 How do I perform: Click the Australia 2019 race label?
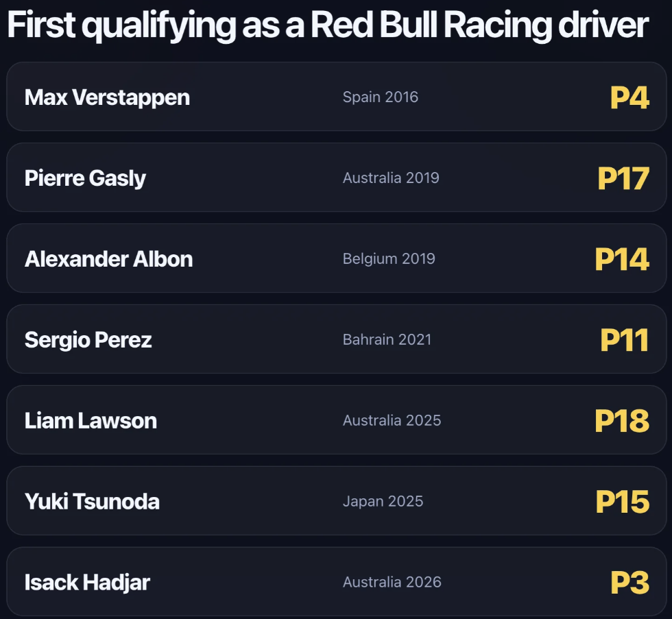point(391,178)
